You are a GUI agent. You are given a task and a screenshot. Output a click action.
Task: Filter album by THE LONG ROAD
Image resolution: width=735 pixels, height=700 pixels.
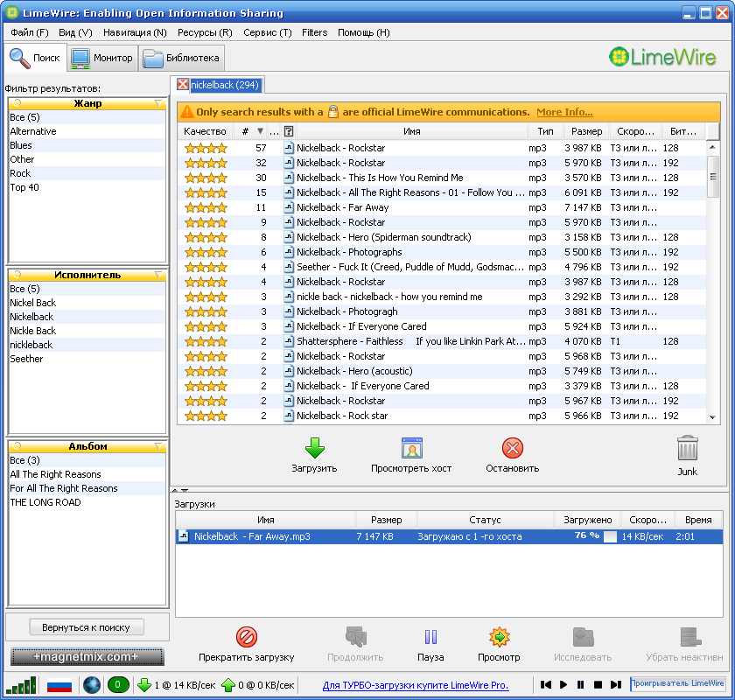pyautogui.click(x=87, y=502)
